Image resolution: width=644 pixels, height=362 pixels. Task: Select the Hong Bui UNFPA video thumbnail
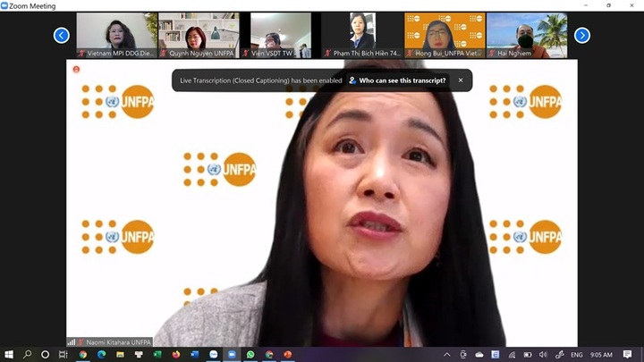(445, 35)
